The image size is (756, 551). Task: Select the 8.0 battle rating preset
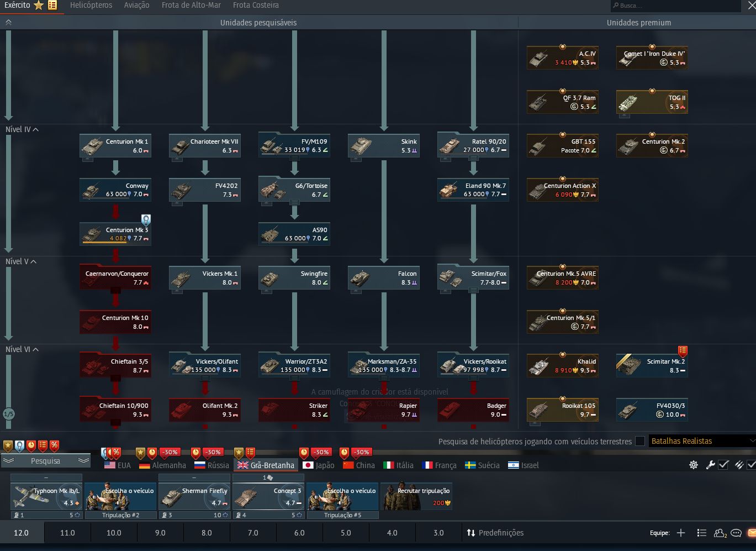pos(207,533)
